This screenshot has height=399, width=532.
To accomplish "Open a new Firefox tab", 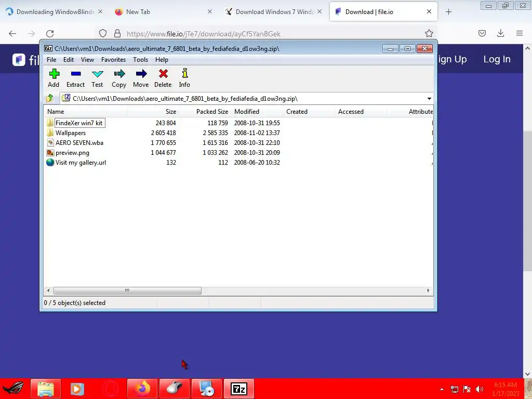I will point(448,12).
